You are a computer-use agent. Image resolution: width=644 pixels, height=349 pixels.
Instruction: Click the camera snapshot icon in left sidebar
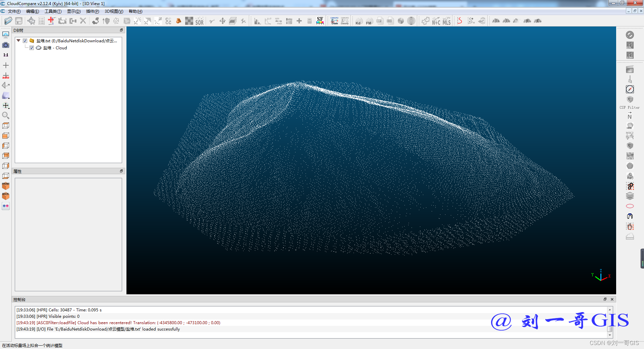pos(6,45)
